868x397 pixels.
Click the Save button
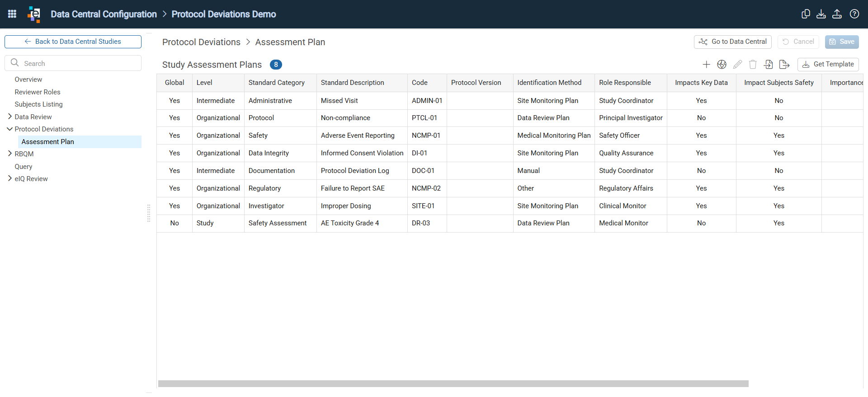click(842, 42)
